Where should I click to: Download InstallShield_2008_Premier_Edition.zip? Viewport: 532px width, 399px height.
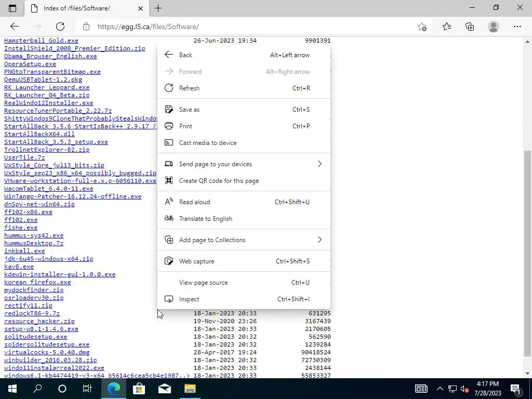click(75, 48)
